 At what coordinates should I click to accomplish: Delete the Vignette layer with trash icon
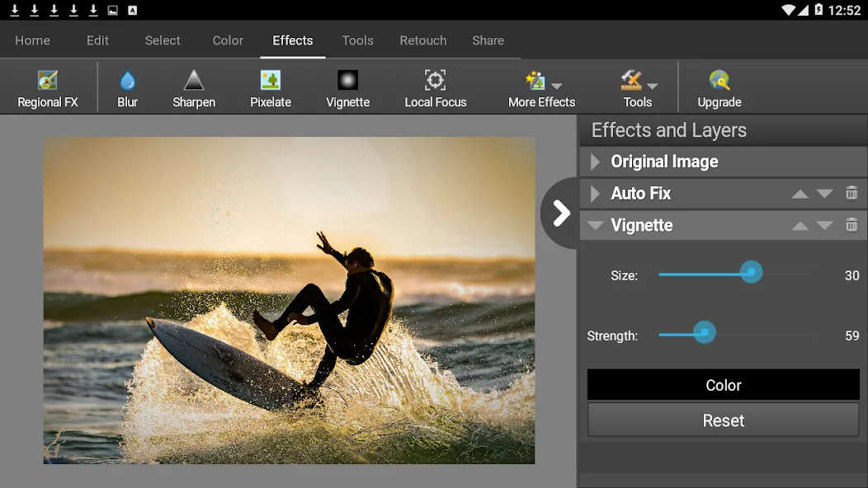tap(851, 225)
